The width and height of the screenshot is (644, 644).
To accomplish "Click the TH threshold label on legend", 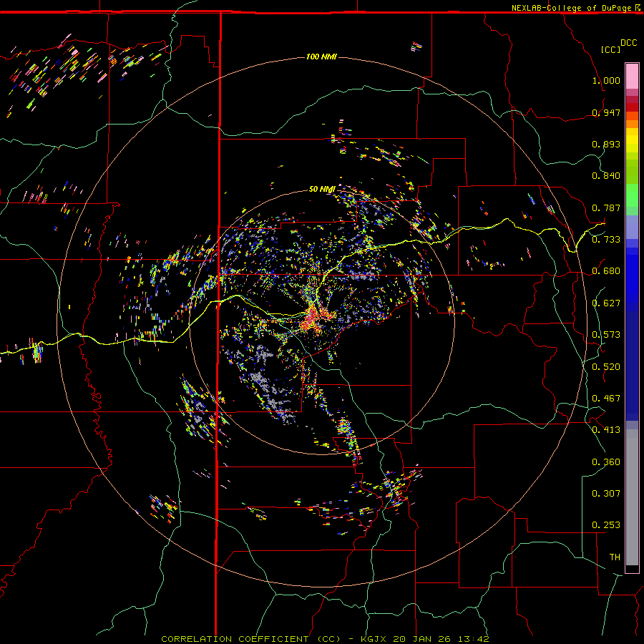I will pos(615,557).
